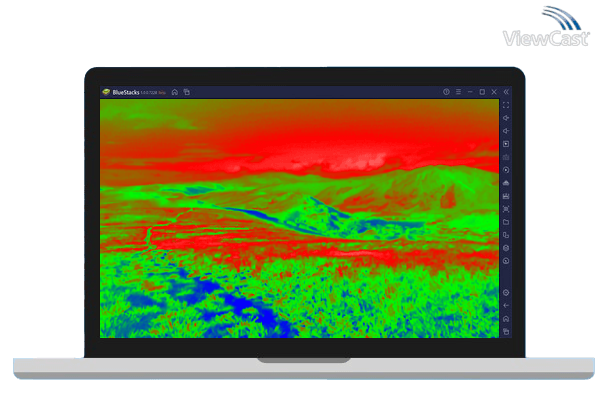Click the circular play sync icon
Screen dimensions: 602x414
[x=506, y=170]
